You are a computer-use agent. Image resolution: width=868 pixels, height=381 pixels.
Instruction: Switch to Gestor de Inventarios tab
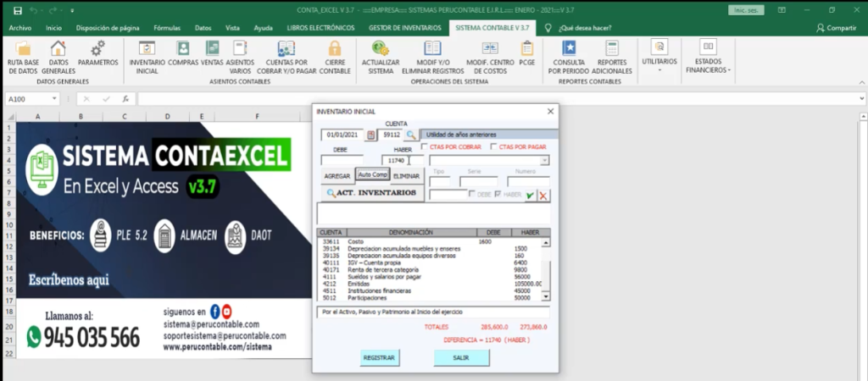click(405, 28)
